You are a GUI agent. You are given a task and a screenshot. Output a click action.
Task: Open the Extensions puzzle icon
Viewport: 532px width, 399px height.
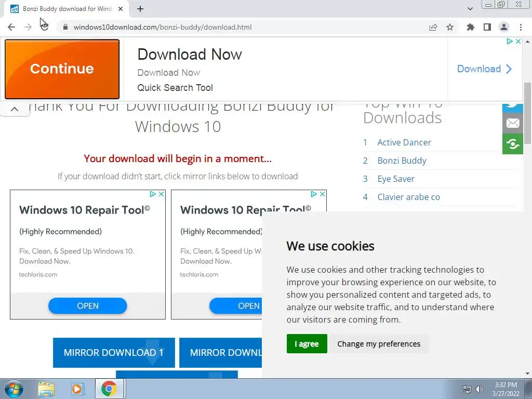(x=471, y=27)
